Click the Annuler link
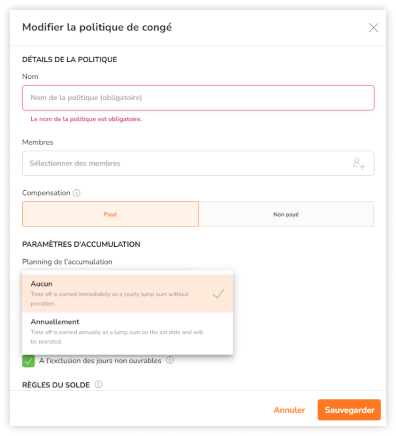This screenshot has height=436, width=396. click(x=289, y=410)
